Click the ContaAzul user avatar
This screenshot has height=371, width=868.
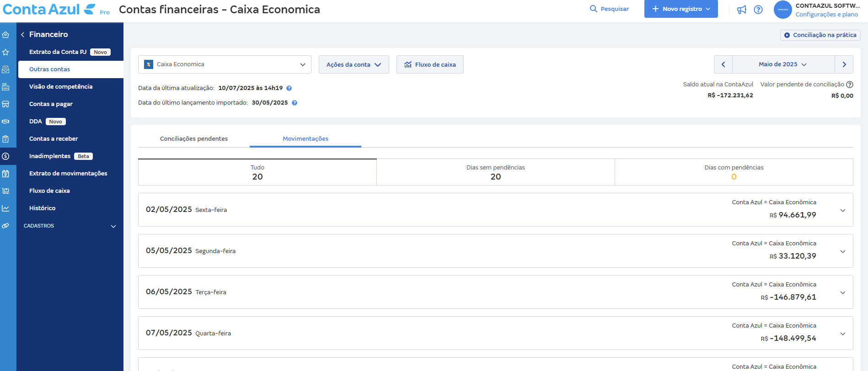tap(783, 10)
